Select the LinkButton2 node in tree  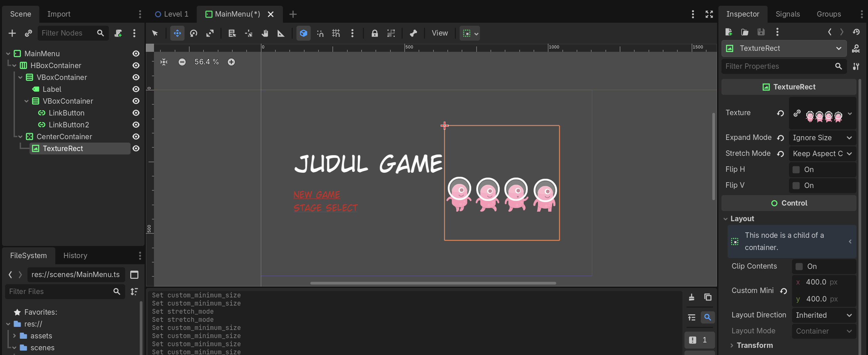(69, 125)
